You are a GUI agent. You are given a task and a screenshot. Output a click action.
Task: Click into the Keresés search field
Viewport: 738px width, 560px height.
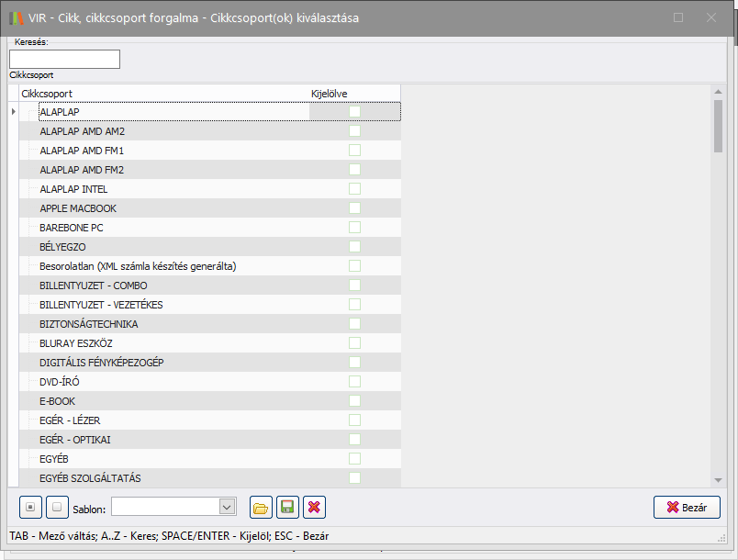point(64,60)
